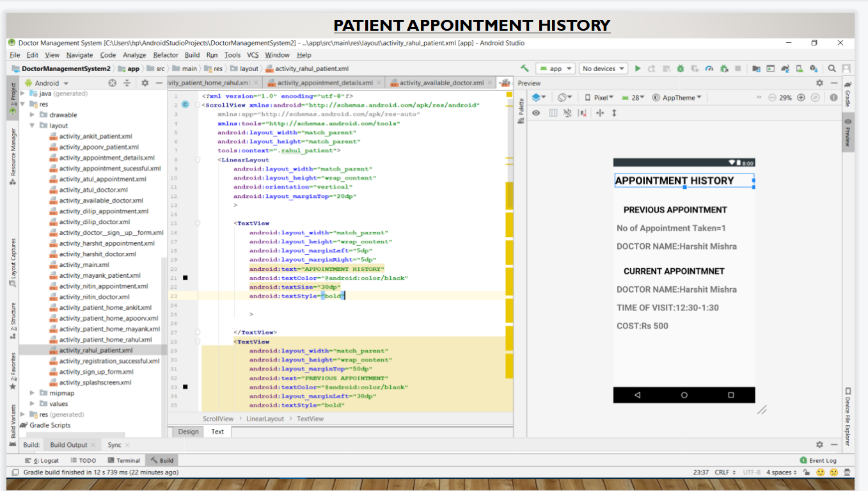
Task: Open the Android project view dropdown
Action: (47, 83)
